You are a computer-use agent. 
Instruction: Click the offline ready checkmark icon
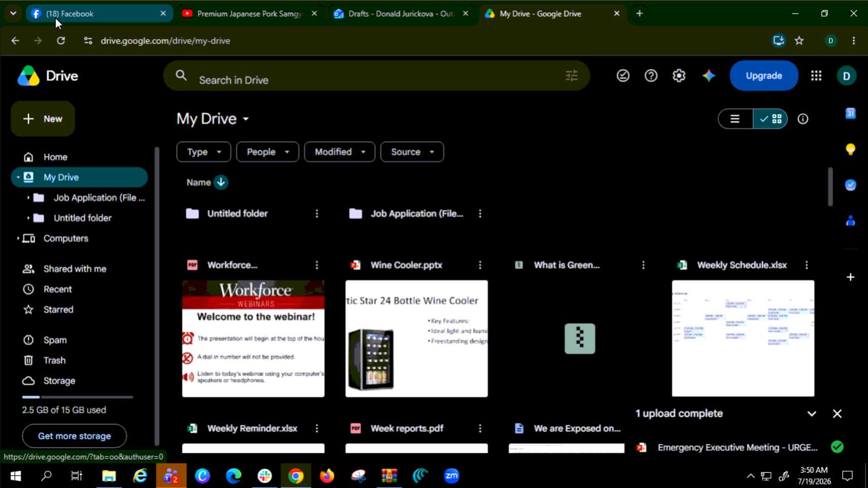pos(623,76)
